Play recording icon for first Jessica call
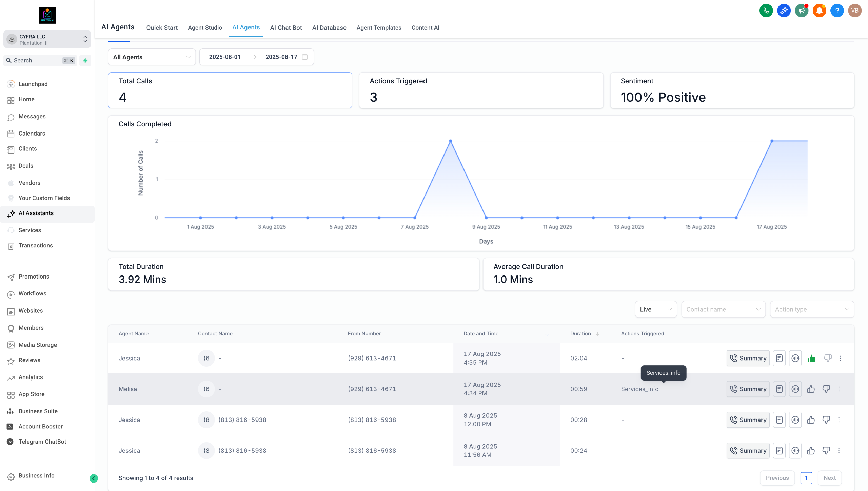This screenshot has width=868, height=491. coord(795,358)
